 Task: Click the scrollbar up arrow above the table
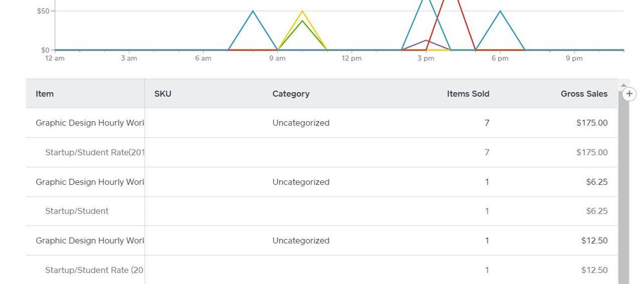(x=623, y=85)
